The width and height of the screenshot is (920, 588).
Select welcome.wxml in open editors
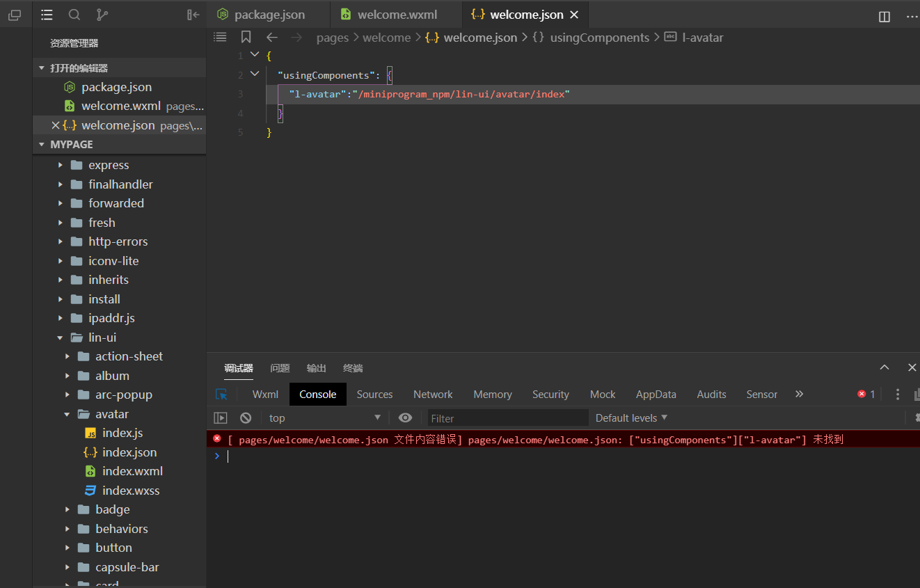[121, 106]
